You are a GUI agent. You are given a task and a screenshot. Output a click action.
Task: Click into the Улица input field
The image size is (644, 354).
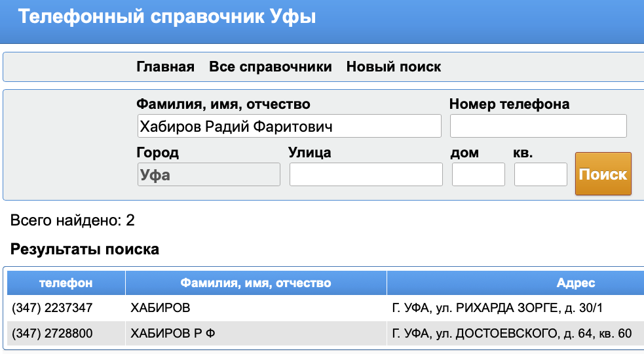point(366,175)
